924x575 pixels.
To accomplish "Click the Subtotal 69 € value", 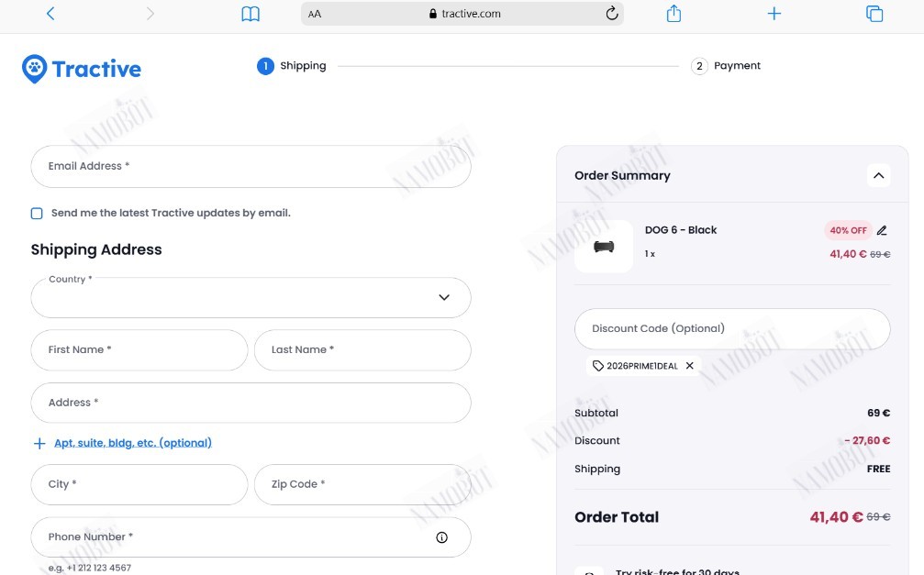I will click(878, 413).
